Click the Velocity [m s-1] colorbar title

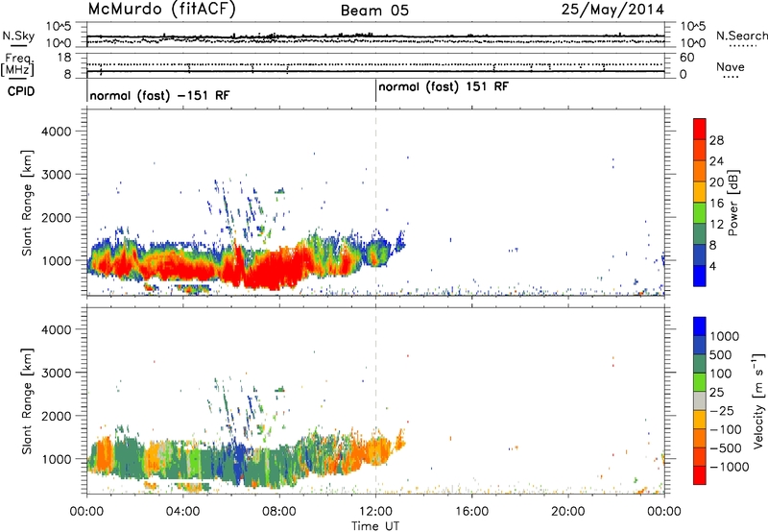pyautogui.click(x=758, y=400)
